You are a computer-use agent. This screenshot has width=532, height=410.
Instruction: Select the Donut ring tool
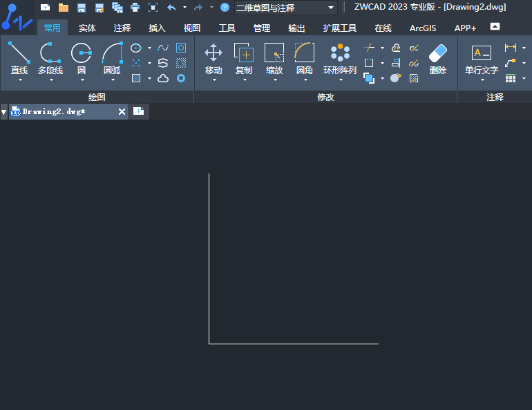(181, 78)
